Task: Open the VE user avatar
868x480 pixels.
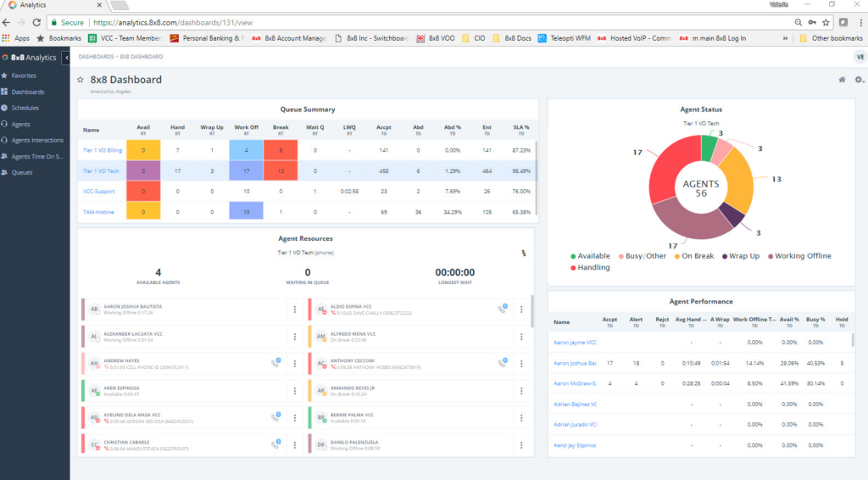Action: point(859,57)
